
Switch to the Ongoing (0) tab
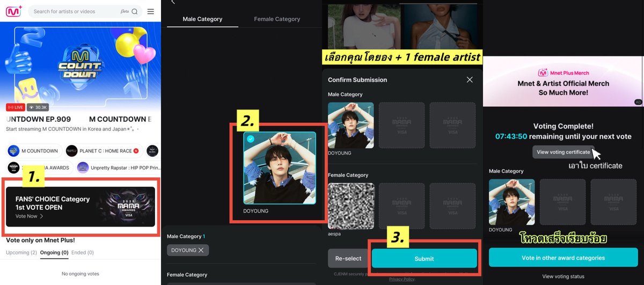54,252
